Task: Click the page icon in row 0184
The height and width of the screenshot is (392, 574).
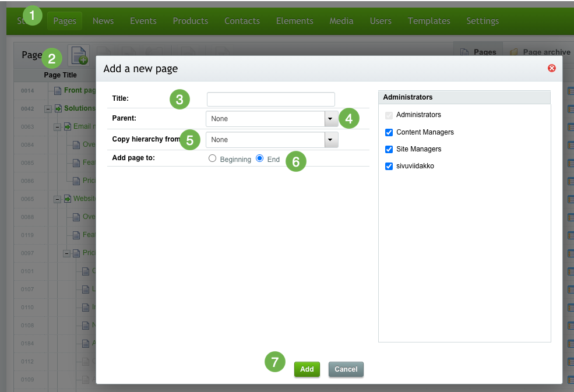Action: [85, 343]
